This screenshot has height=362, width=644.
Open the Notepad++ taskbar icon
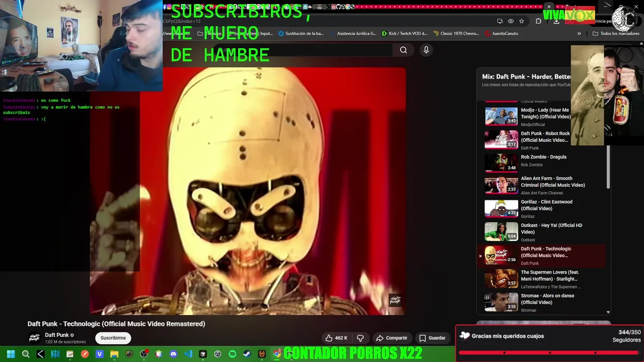tap(70, 354)
